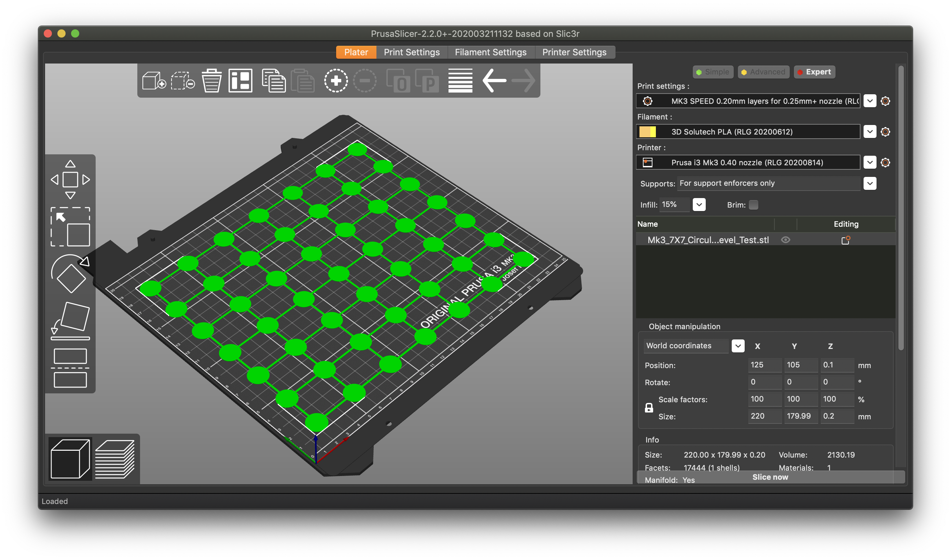Open the Plater tab
This screenshot has width=951, height=560.
coord(356,52)
